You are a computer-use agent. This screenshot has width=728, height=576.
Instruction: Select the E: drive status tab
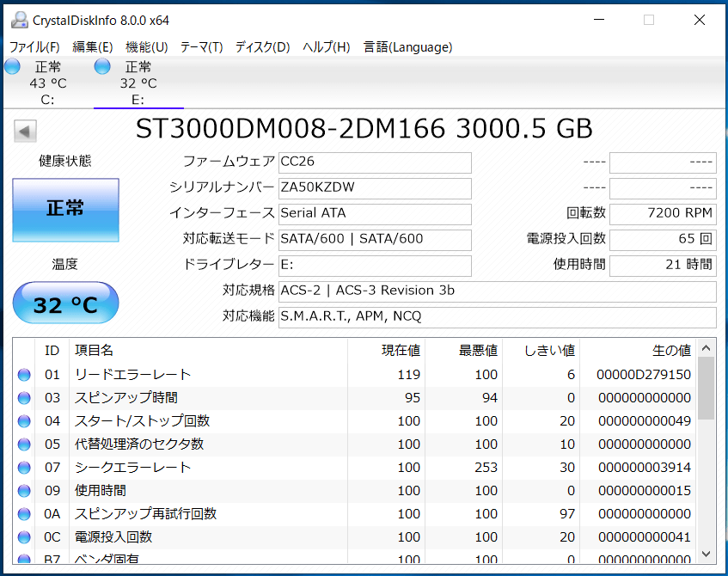138,83
